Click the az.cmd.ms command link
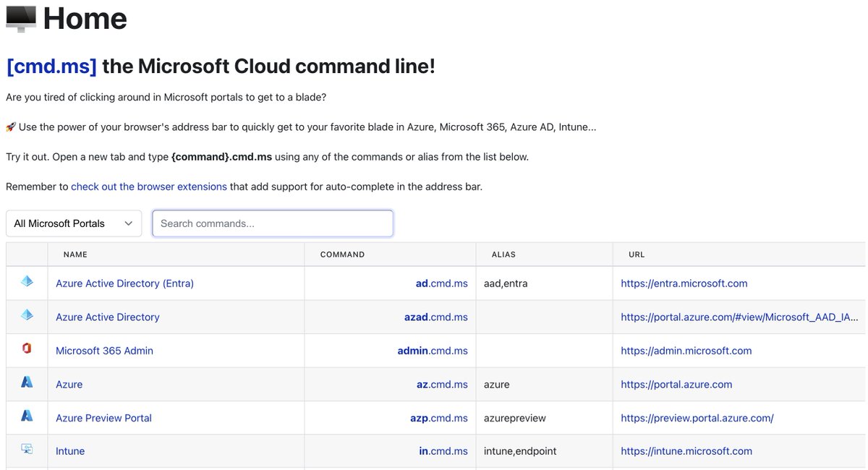Viewport: 868px width, 470px height. pos(442,385)
